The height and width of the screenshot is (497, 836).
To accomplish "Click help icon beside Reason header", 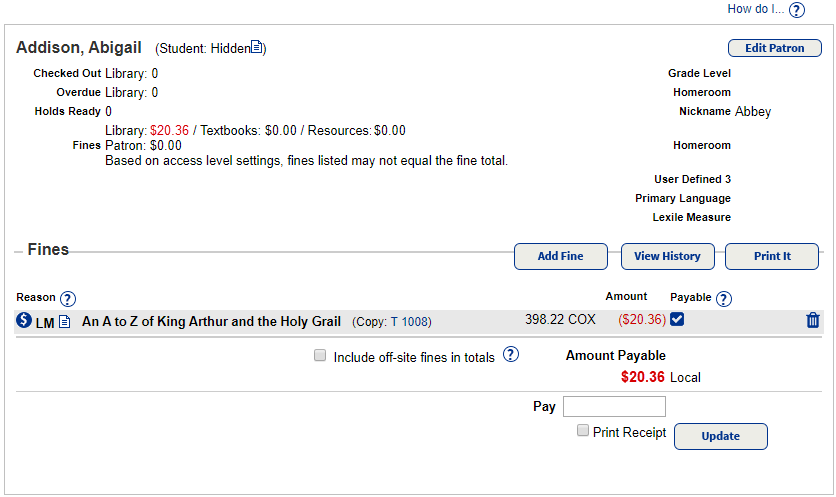I will [68, 298].
